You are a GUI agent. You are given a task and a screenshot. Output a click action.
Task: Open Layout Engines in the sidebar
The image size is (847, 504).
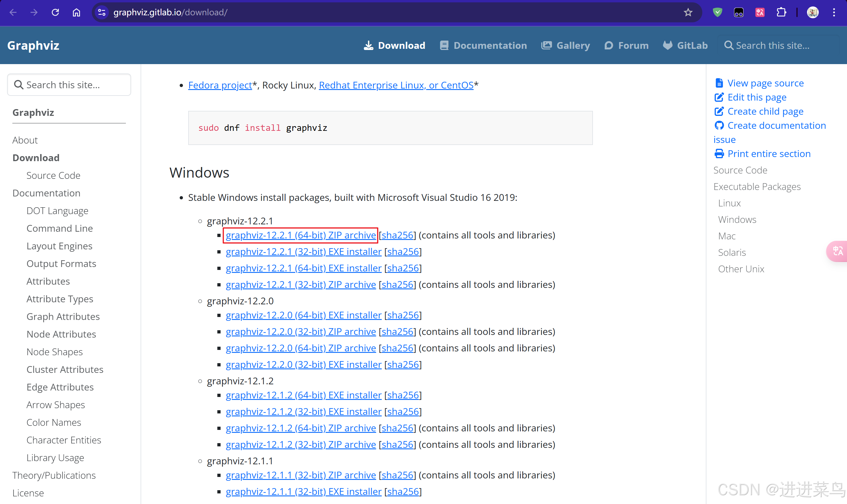coord(59,246)
